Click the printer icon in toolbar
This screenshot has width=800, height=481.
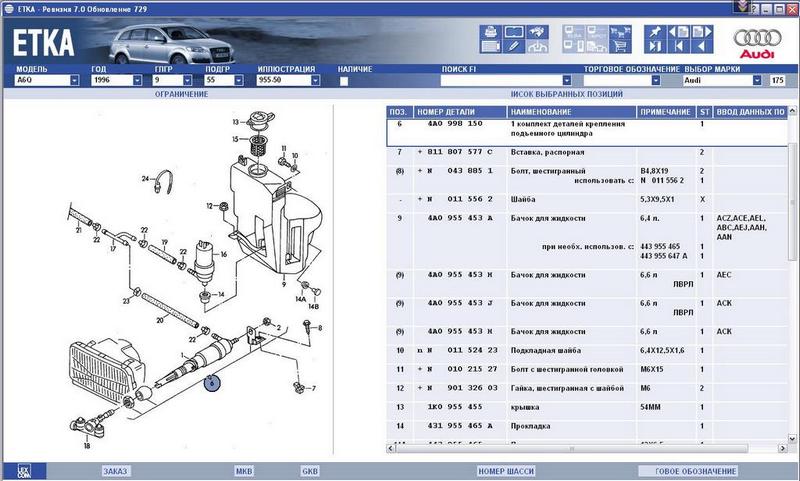(491, 32)
